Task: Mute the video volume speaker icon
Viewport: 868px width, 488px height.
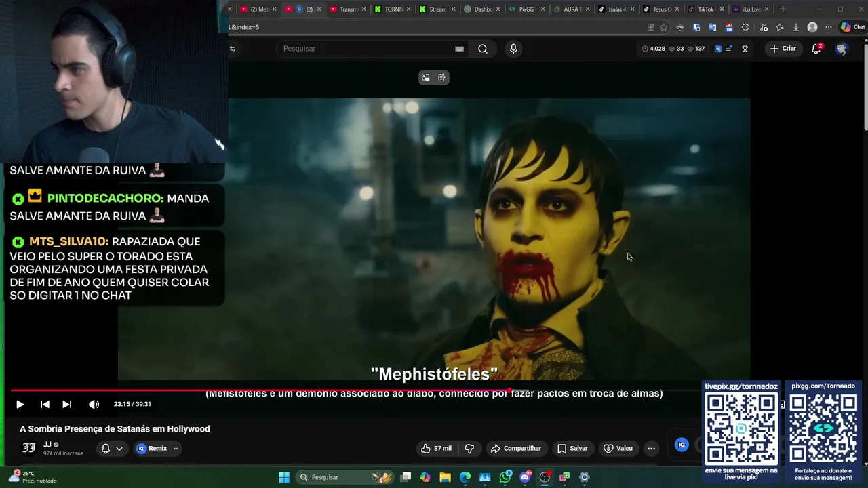Action: tap(94, 405)
